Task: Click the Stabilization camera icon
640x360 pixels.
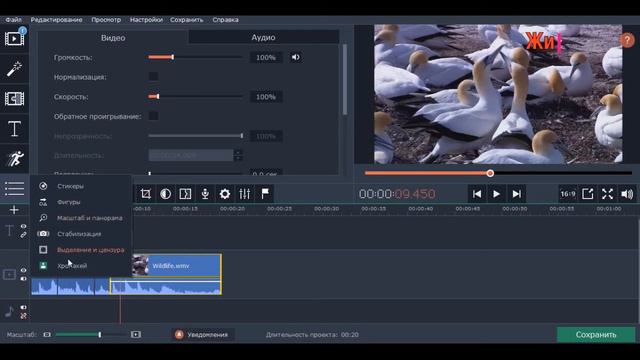Action: (x=43, y=234)
